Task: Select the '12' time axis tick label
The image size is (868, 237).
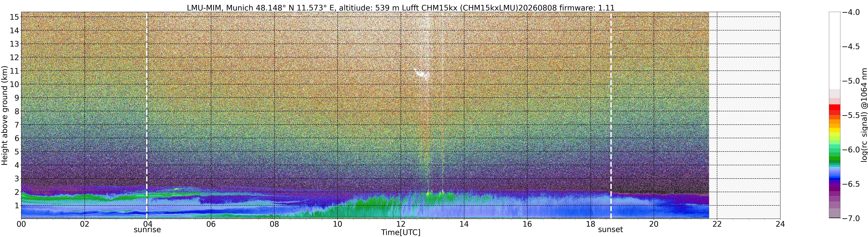Action: [x=401, y=224]
